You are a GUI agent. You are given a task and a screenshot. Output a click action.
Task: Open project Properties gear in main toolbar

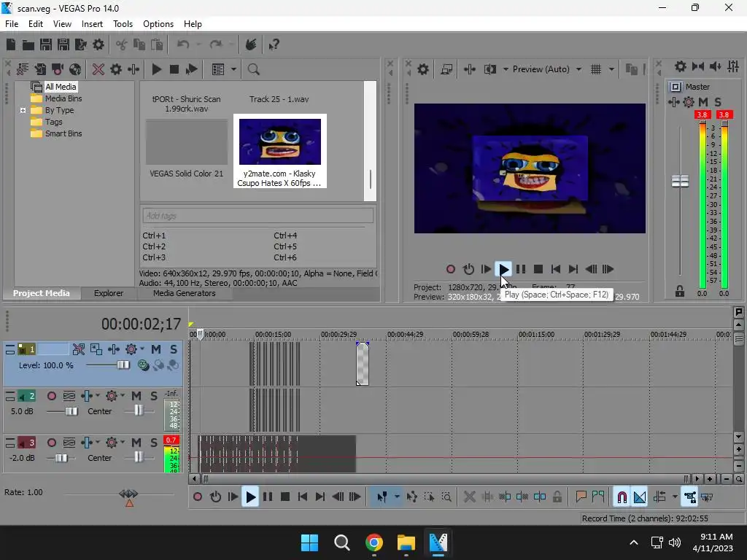[x=98, y=44]
